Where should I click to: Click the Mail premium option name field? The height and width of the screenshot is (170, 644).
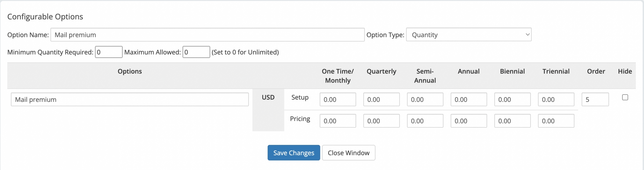tap(130, 100)
